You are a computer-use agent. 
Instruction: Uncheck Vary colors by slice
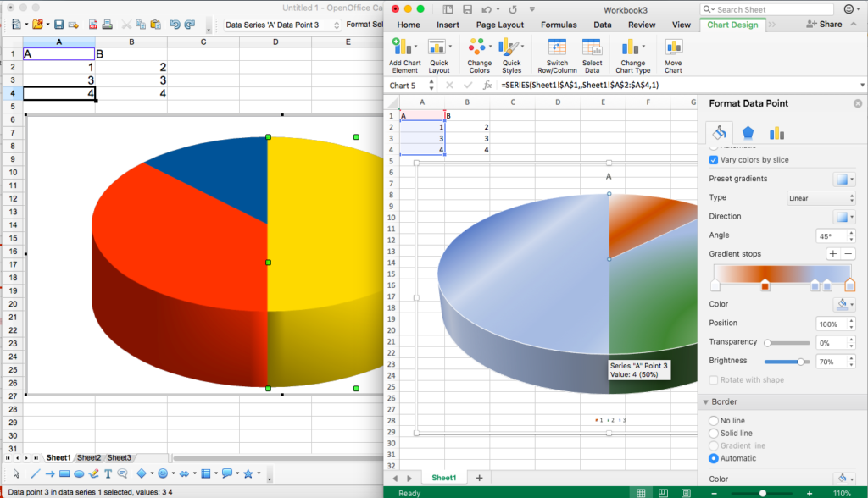pos(714,159)
